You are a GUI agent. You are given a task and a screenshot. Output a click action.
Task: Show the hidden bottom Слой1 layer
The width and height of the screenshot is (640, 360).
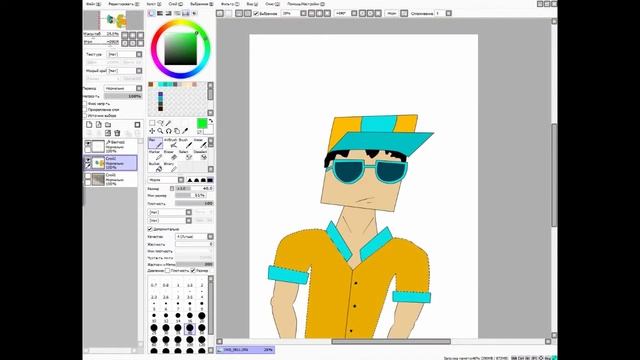[x=88, y=177]
